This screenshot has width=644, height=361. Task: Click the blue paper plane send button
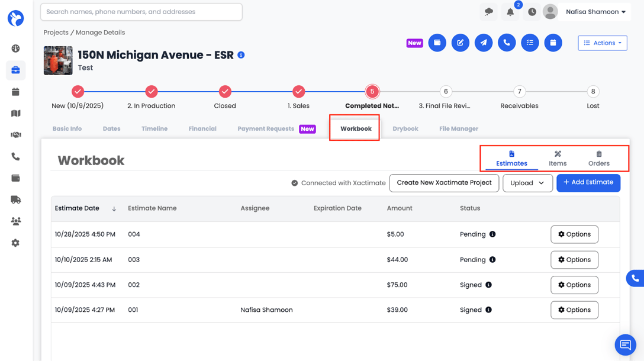pyautogui.click(x=484, y=43)
